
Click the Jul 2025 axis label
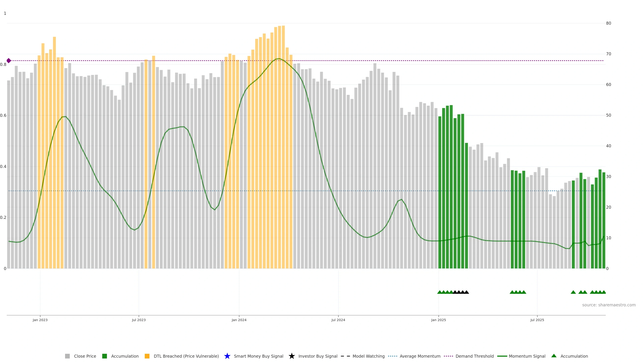[537, 320]
